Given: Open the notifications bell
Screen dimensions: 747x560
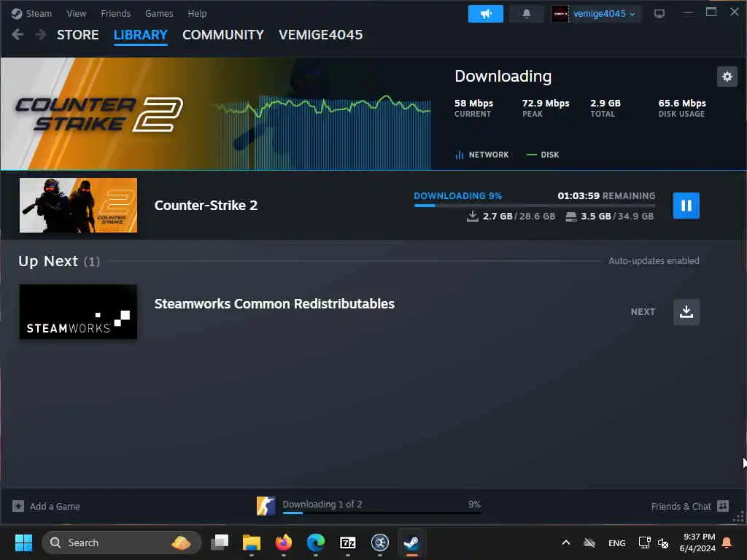Looking at the screenshot, I should (x=527, y=14).
